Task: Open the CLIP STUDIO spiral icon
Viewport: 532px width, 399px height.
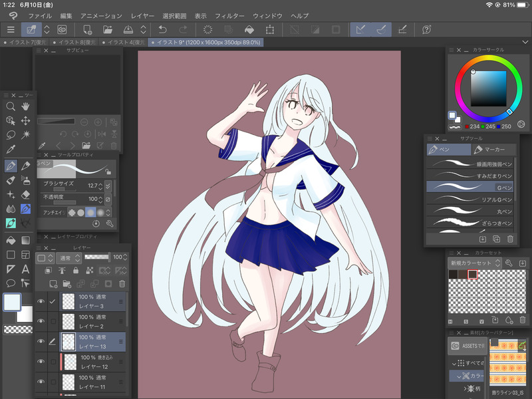Action: tap(62, 29)
